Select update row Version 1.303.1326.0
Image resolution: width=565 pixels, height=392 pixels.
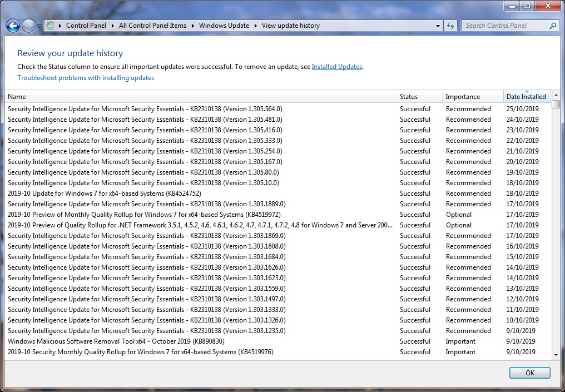277,320
